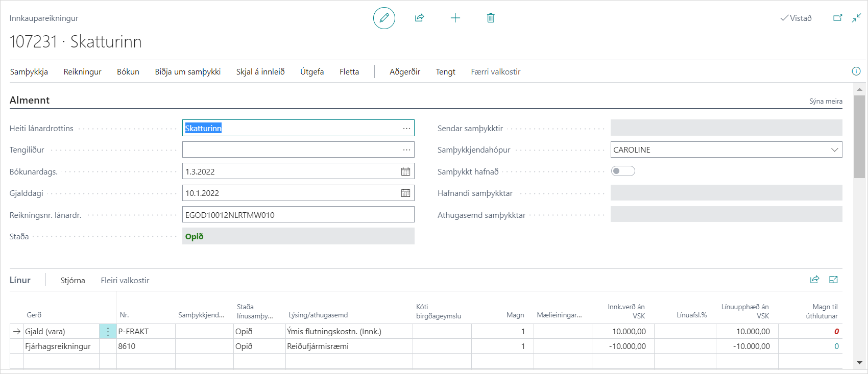Expand the Samþykkjendahópur dropdown
The image size is (868, 374).
tap(834, 150)
